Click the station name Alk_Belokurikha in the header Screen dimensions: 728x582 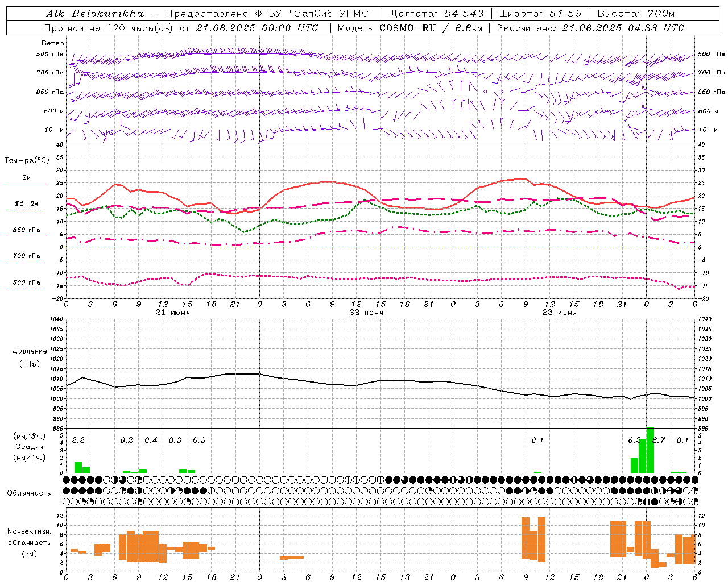[95, 14]
